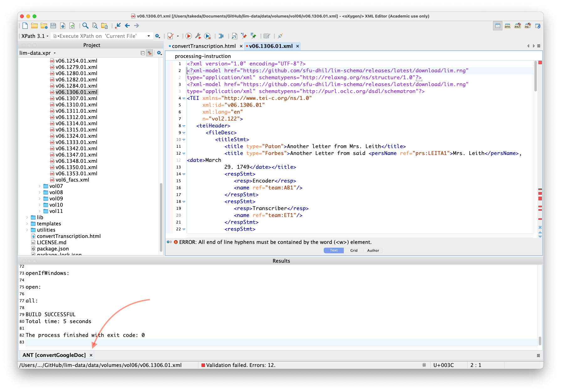561x392 pixels.
Task: Open Find/Replace with the magnifier icon
Action: [x=85, y=26]
